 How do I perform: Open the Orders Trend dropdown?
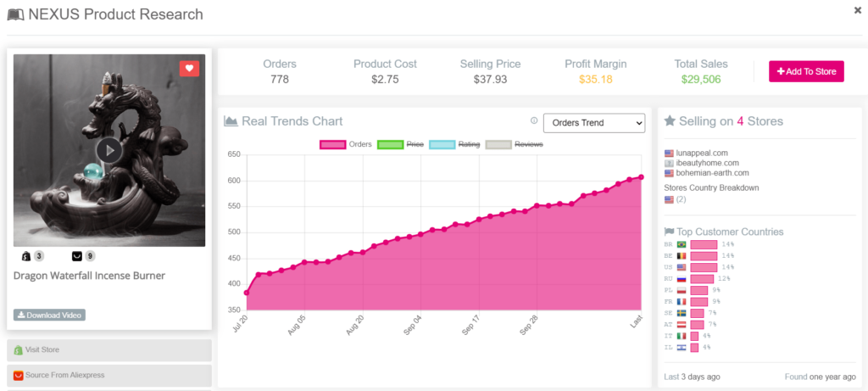593,123
